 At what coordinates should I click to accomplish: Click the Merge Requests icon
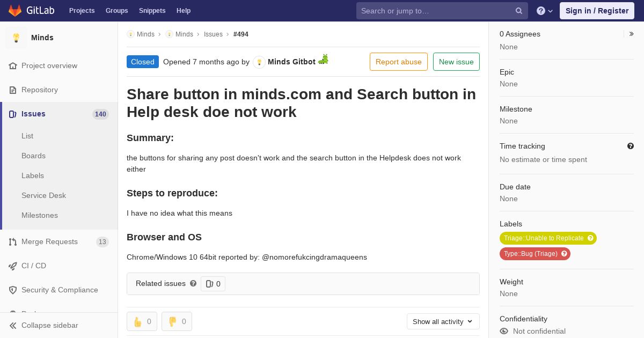click(13, 241)
